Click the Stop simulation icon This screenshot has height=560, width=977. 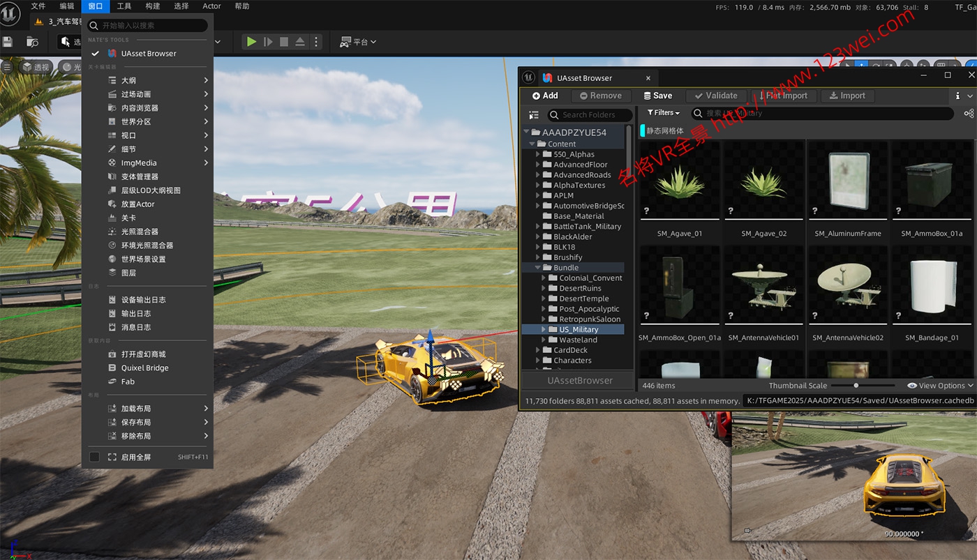point(284,42)
